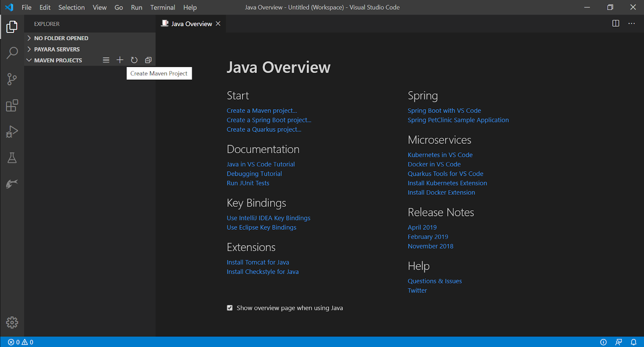This screenshot has width=644, height=347.
Task: Click Create a Spring Boot project link
Action: [269, 120]
